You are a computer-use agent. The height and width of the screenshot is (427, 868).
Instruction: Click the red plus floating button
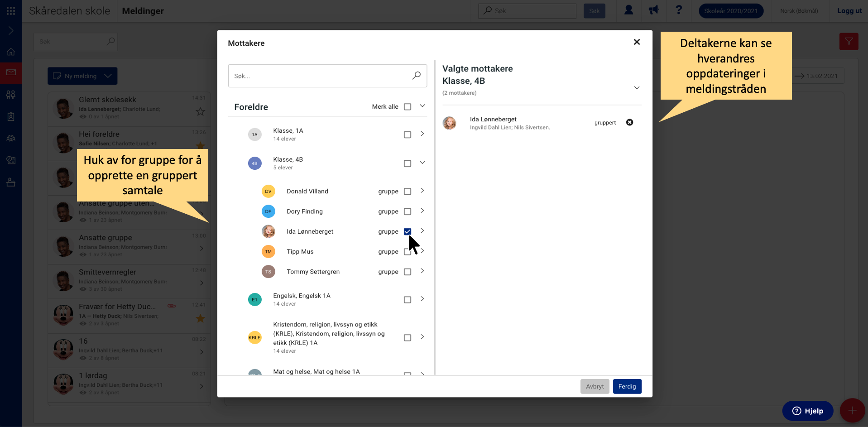[852, 411]
